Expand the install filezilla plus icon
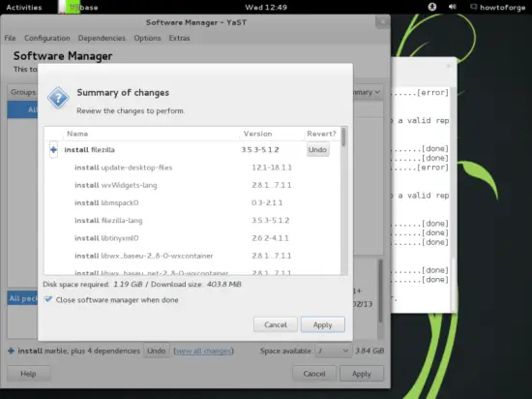 pyautogui.click(x=53, y=150)
